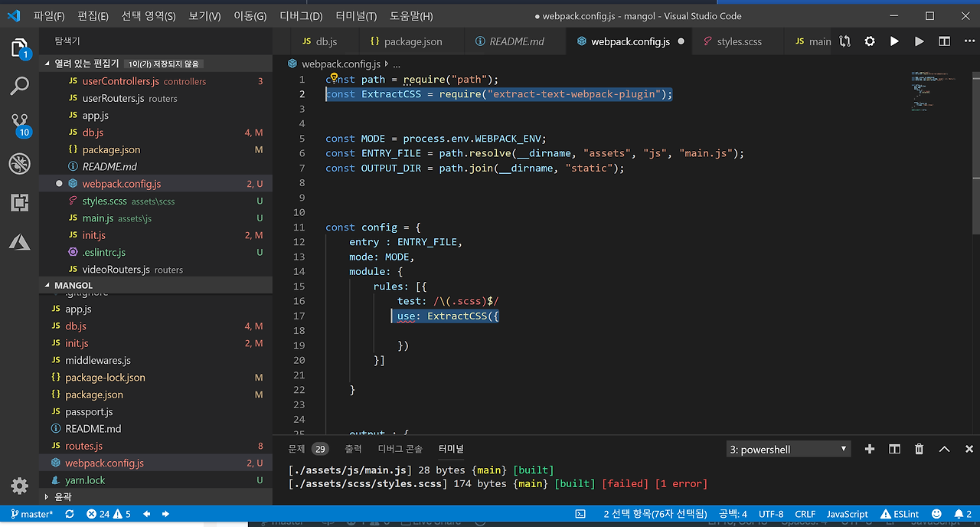Open the powershell terminal selector dropdown
Screen dimensions: 980x527
tap(788, 450)
